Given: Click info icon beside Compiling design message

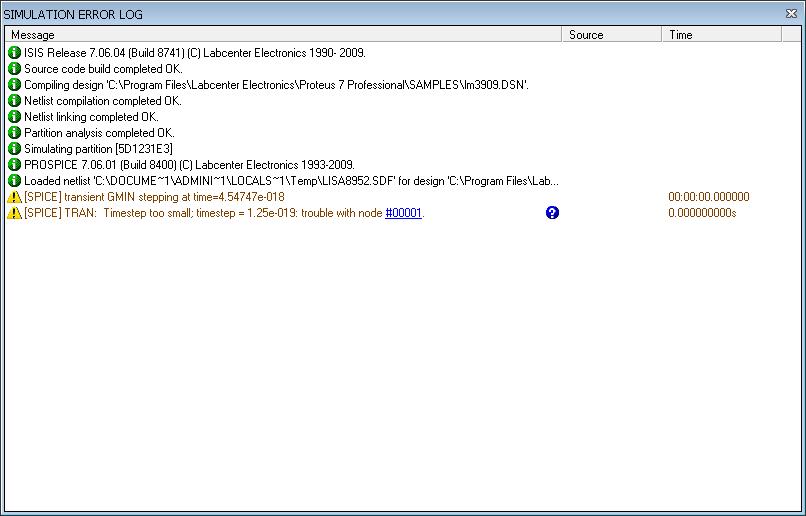Looking at the screenshot, I should pos(14,85).
